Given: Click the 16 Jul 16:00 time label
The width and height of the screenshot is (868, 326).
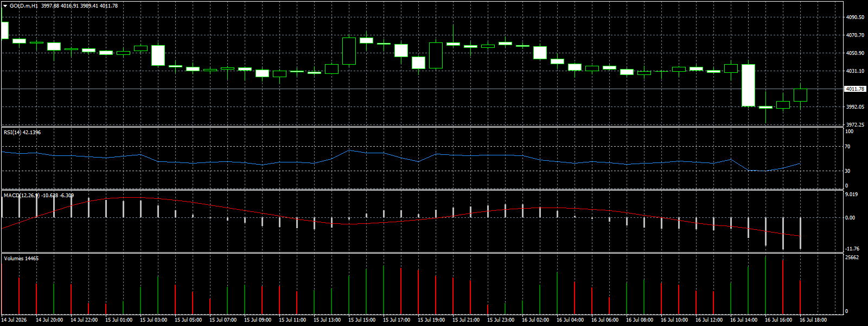Looking at the screenshot, I should click(x=778, y=320).
